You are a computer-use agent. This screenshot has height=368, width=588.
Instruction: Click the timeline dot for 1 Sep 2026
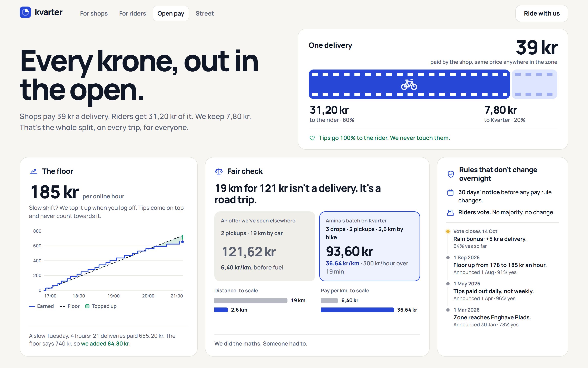coord(448,258)
